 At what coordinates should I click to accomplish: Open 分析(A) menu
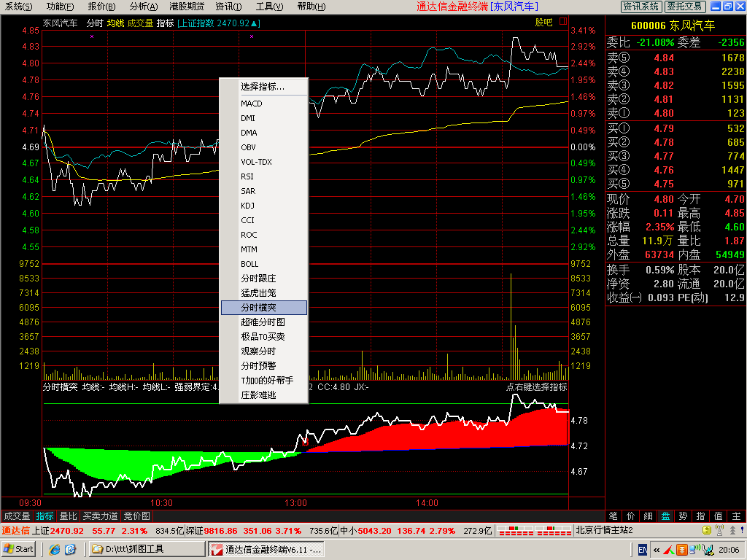144,7
